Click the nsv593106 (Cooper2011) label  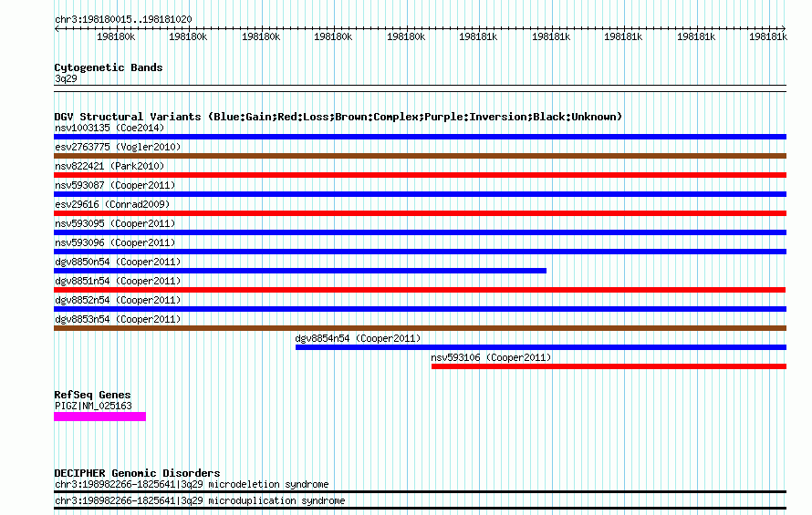point(491,357)
